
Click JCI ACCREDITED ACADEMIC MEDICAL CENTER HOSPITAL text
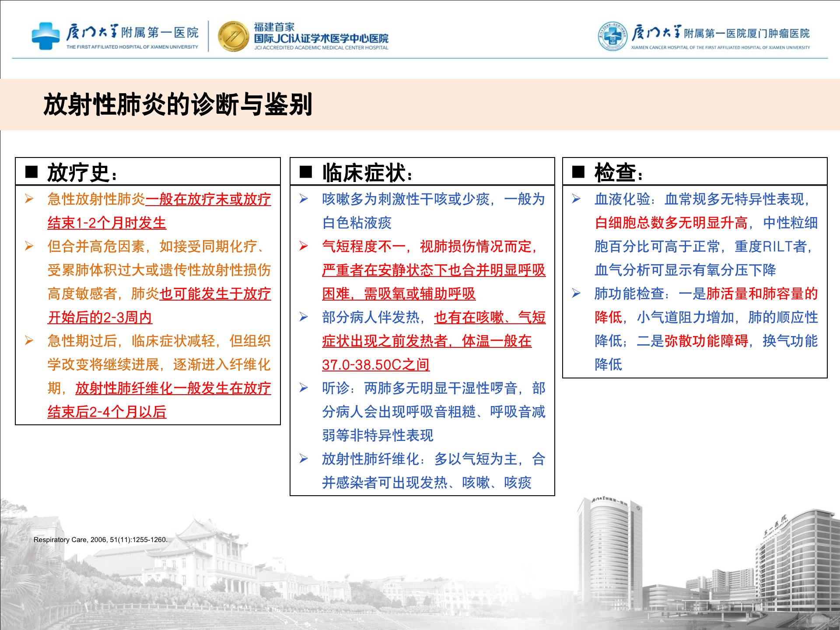pos(321,48)
